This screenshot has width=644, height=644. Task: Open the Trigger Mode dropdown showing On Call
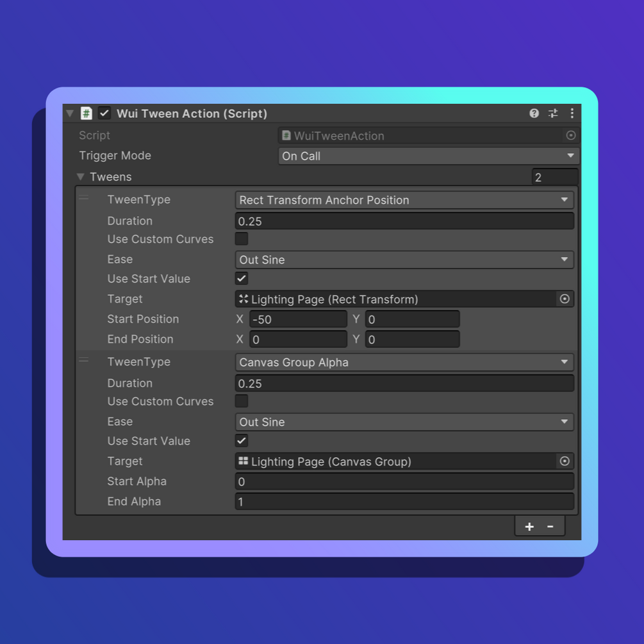point(429,156)
